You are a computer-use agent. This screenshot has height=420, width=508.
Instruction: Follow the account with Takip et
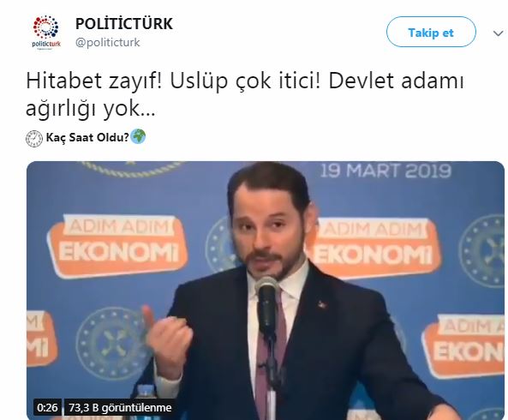click(431, 32)
